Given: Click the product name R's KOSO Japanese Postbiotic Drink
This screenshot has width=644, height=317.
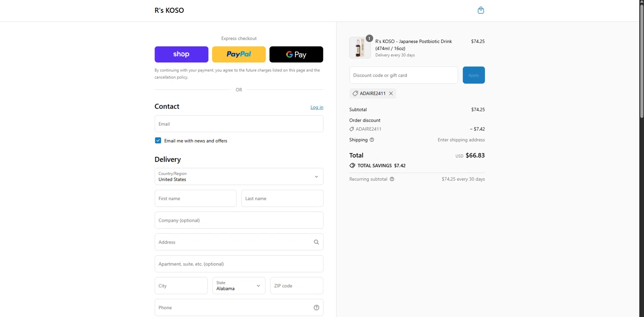Looking at the screenshot, I should (x=413, y=45).
